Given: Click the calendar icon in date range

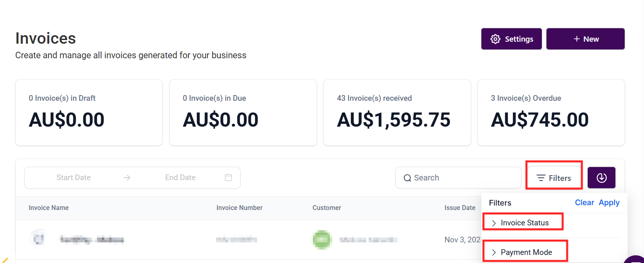Looking at the screenshot, I should pos(228,178).
